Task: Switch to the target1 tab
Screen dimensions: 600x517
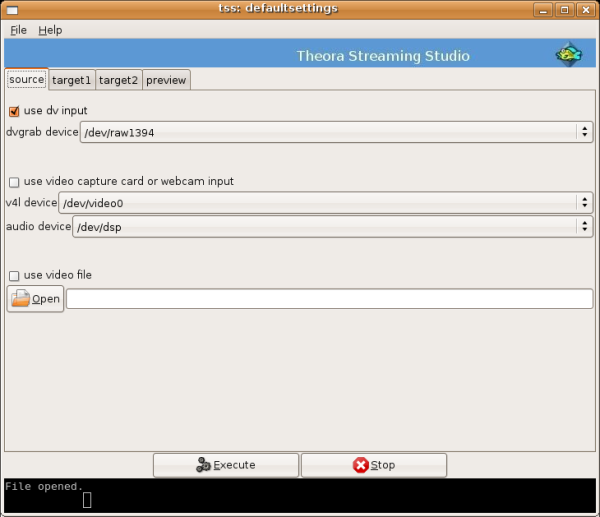Action: (x=71, y=80)
